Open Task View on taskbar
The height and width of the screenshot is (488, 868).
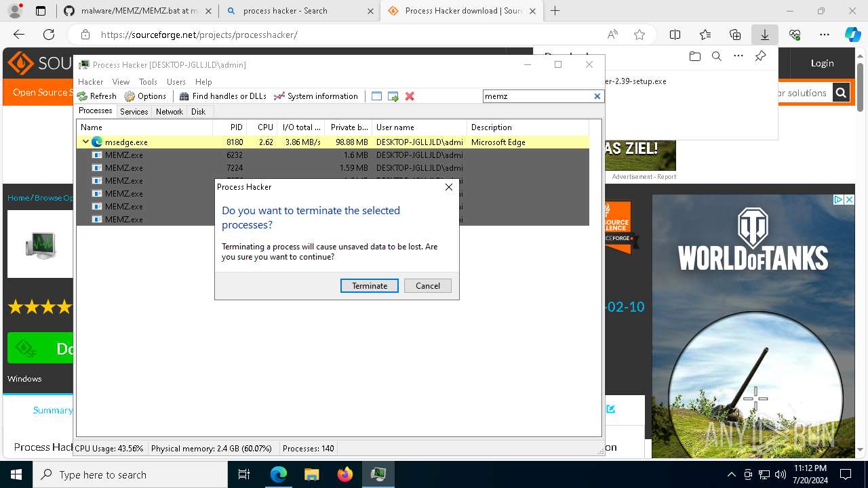pyautogui.click(x=244, y=474)
